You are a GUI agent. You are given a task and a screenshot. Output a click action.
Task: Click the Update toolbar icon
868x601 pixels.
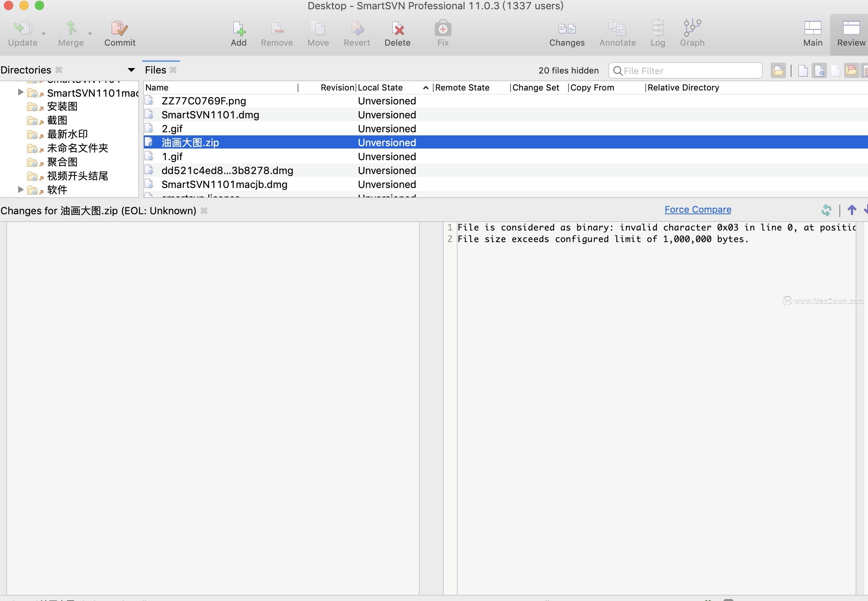(22, 28)
